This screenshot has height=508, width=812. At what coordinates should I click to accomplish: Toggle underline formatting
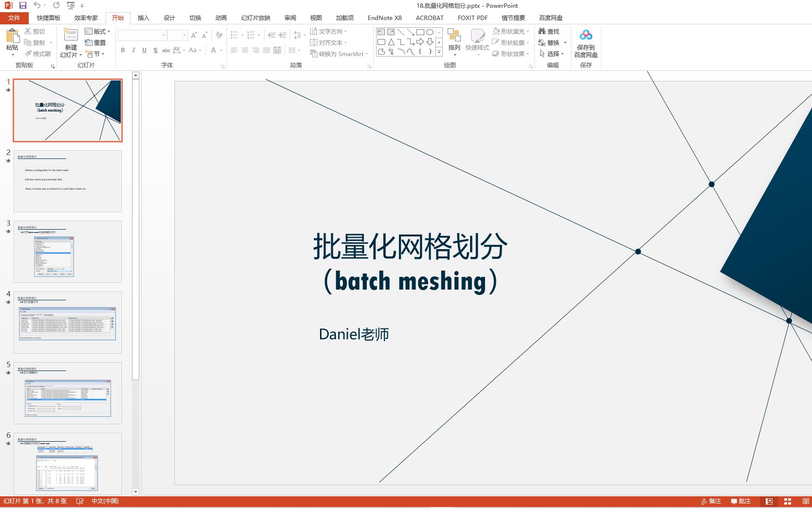coord(144,50)
